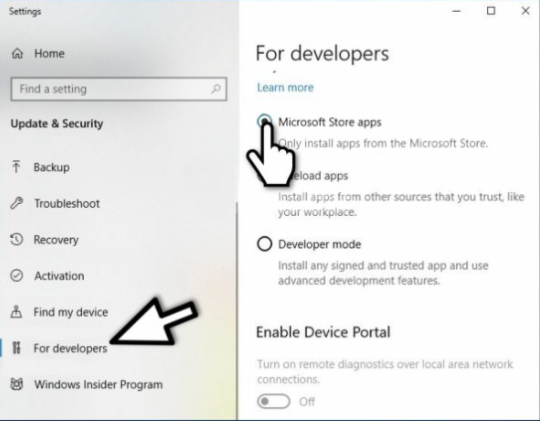Click the For developers tools icon
540x421 pixels.
pos(16,348)
